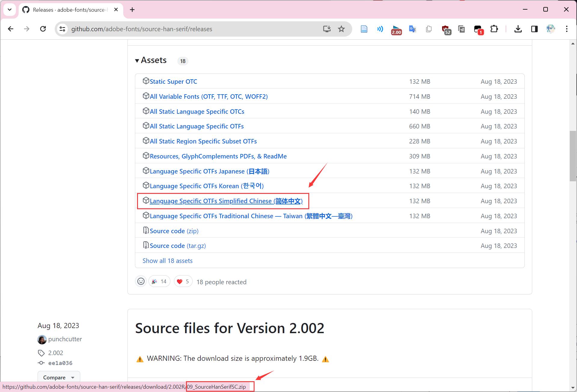Click the bookmark star icon
The image size is (577, 392).
click(341, 29)
